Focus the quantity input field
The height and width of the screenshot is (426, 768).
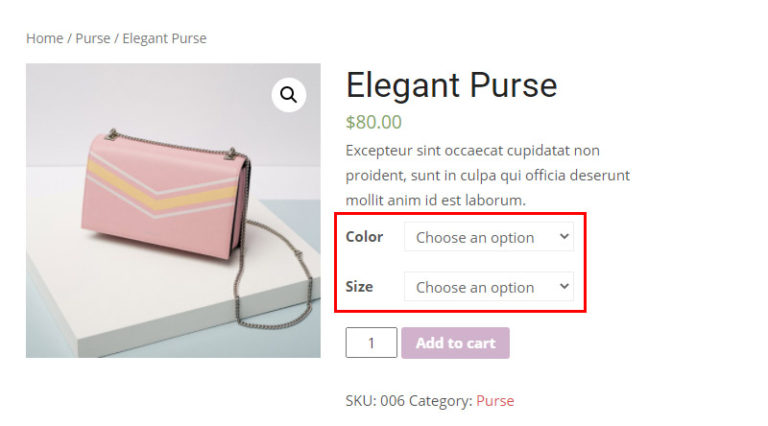(x=371, y=343)
